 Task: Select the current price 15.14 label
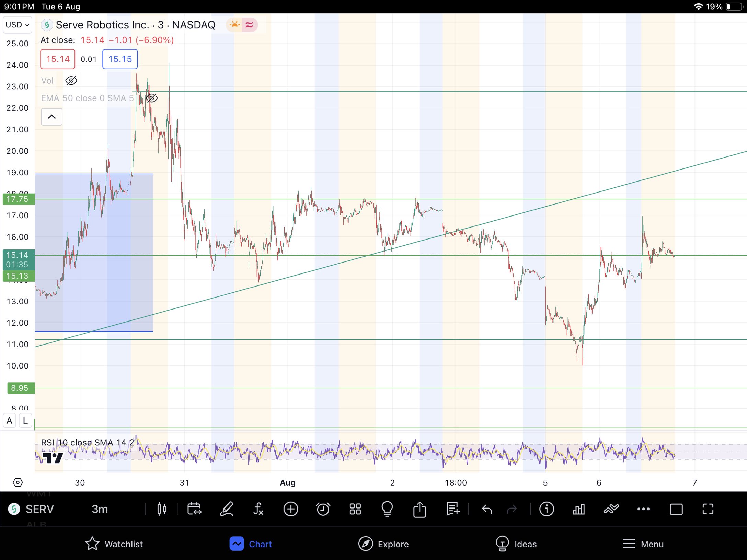tap(19, 259)
